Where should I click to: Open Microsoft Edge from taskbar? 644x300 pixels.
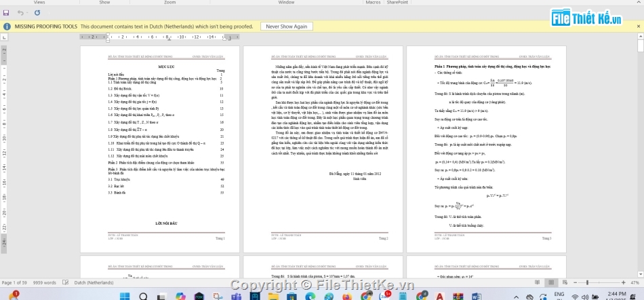click(x=310, y=296)
